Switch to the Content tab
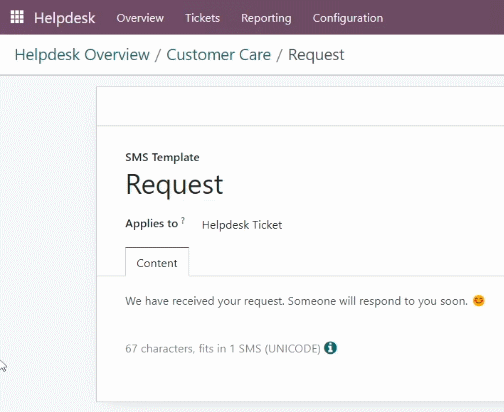504x412 pixels. (157, 263)
